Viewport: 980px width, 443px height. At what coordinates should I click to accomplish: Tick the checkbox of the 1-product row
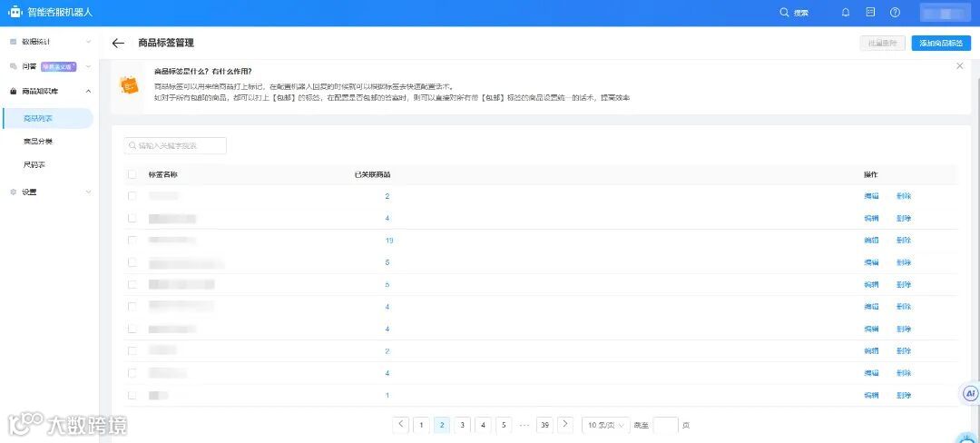coord(132,396)
